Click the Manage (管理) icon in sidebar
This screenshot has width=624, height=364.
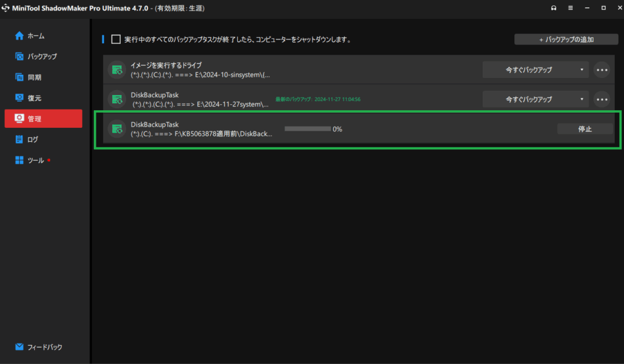19,119
